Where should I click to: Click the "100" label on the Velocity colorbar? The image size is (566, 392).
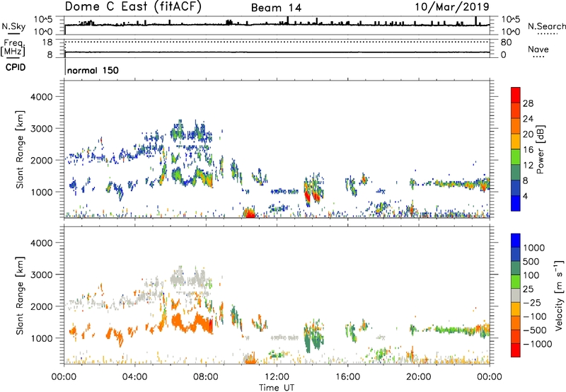click(531, 275)
